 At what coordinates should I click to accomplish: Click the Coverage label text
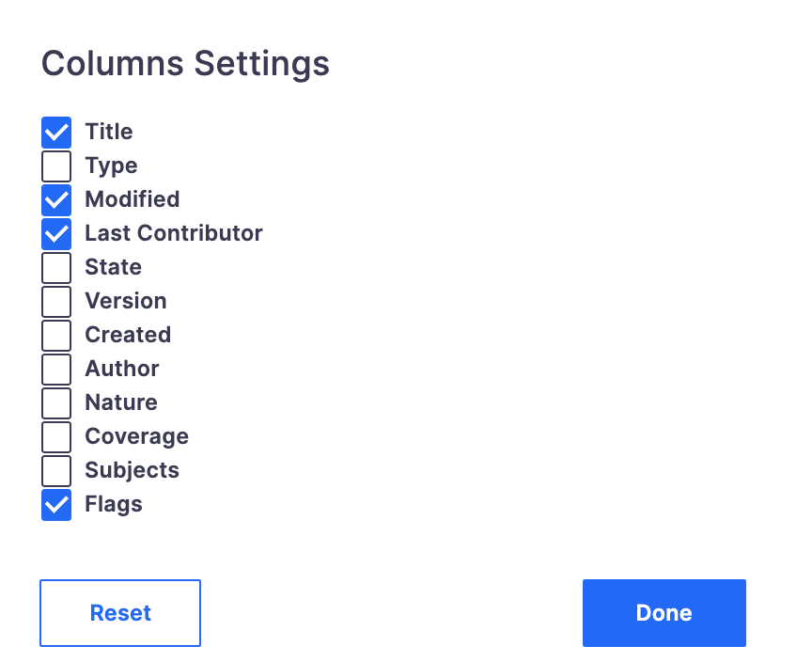[136, 436]
